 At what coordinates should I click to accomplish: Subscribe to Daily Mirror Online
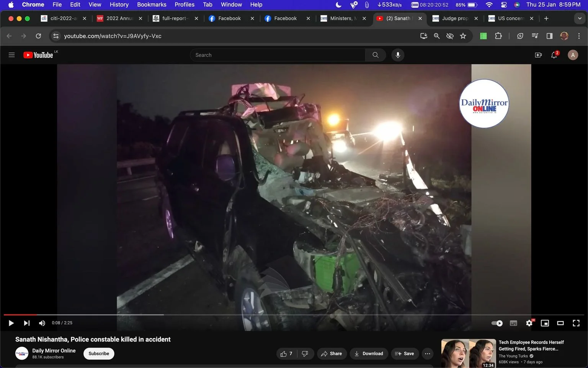tap(99, 353)
